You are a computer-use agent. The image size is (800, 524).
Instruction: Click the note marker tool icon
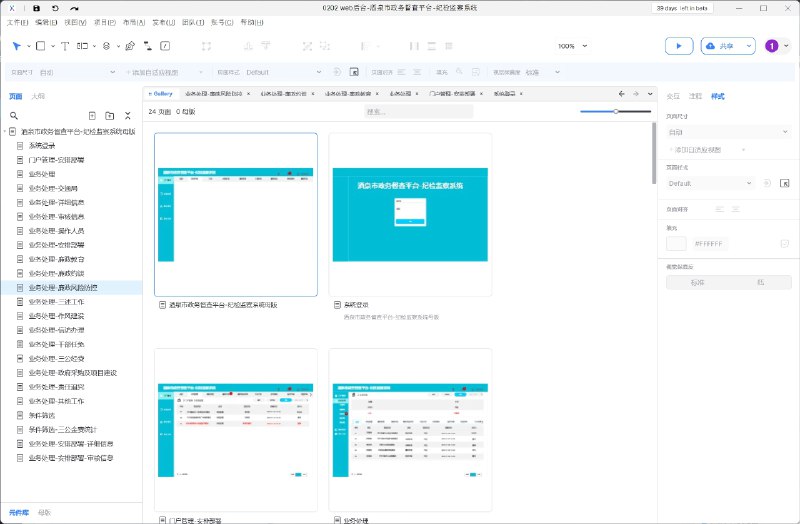(x=165, y=46)
